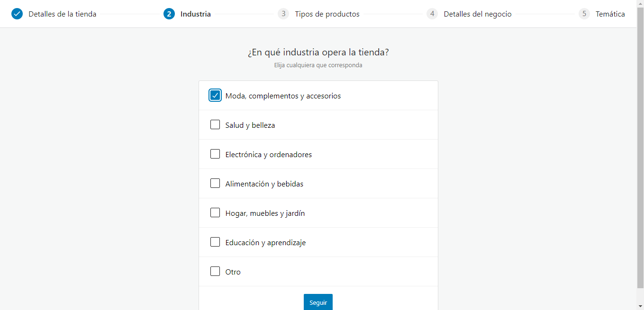Image resolution: width=644 pixels, height=310 pixels.
Task: Mark the Otro checkbox
Action: point(215,272)
